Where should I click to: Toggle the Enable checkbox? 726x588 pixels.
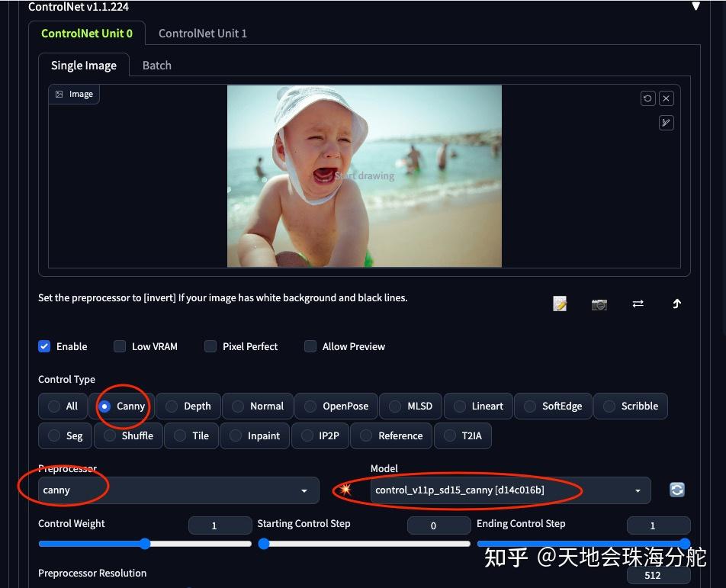44,346
